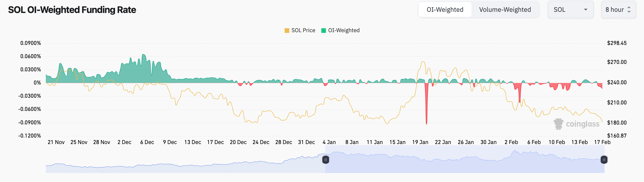The width and height of the screenshot is (644, 182).
Task: Click inside the highlighted navigator range
Action: pos(462,166)
